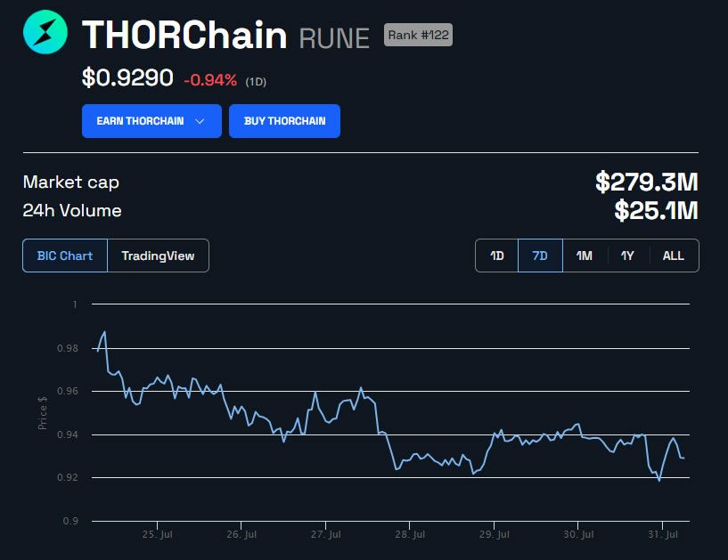
Task: Switch to the BIC Chart tab
Action: click(65, 256)
